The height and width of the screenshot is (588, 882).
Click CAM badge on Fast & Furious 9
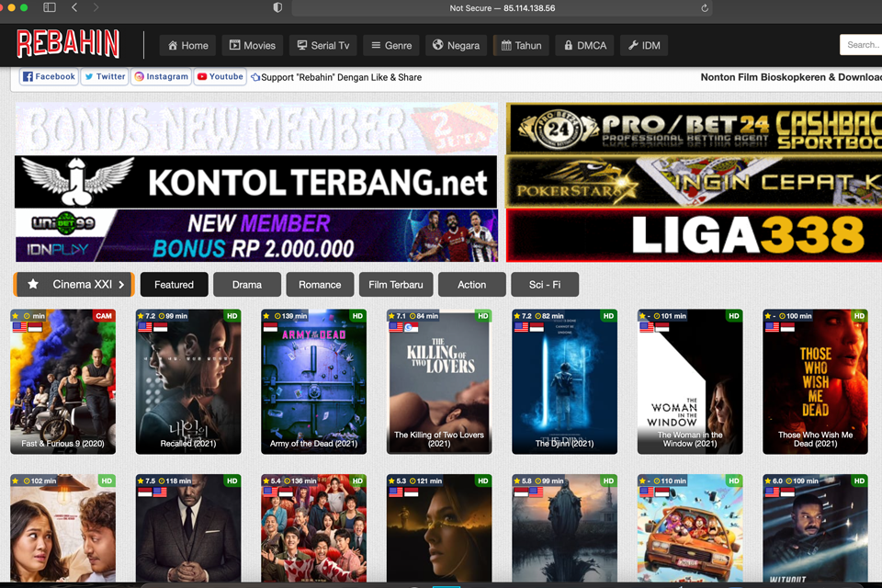click(104, 316)
